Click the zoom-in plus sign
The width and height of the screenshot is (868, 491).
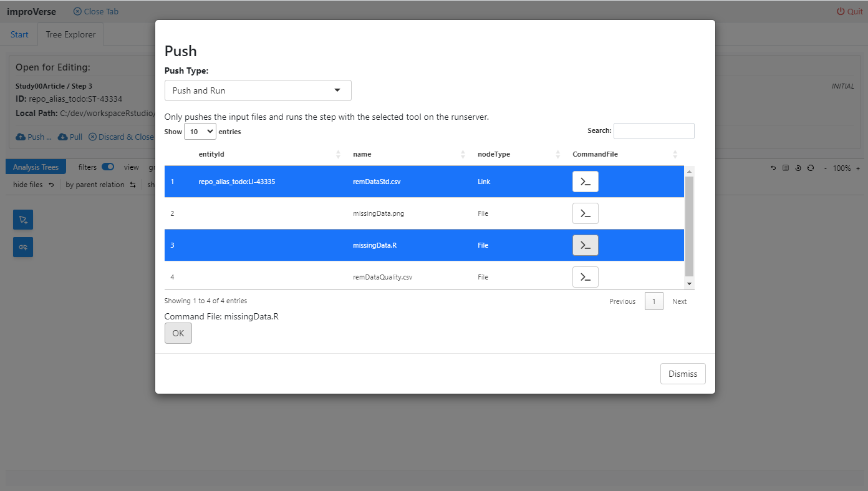pyautogui.click(x=858, y=168)
